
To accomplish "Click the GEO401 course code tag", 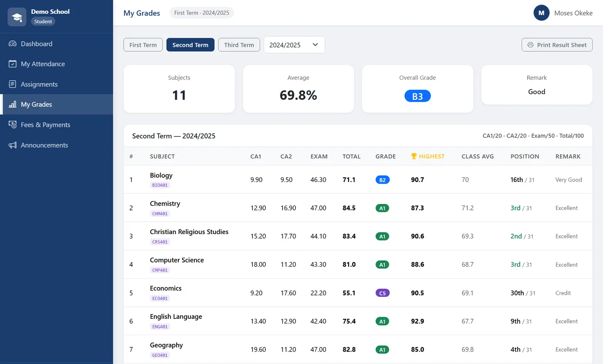I will click(160, 355).
